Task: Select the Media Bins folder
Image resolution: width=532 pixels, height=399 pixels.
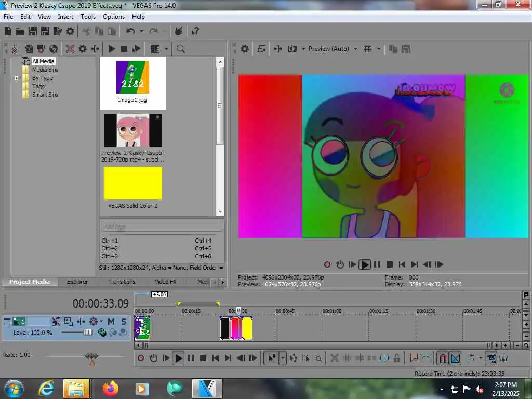Action: pyautogui.click(x=45, y=70)
